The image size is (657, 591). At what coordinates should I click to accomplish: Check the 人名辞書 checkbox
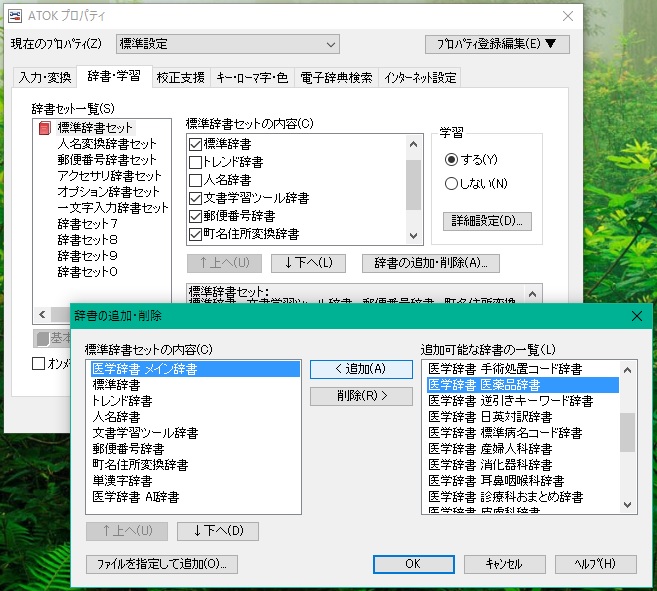point(195,180)
